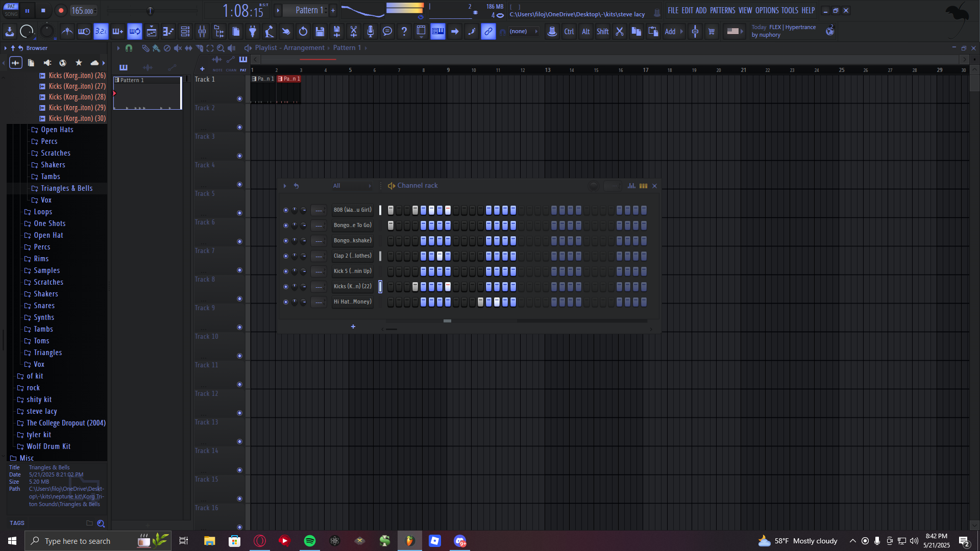Viewport: 980px width, 551px height.
Task: Switch PAT/SONG playback mode
Action: [x=11, y=10]
